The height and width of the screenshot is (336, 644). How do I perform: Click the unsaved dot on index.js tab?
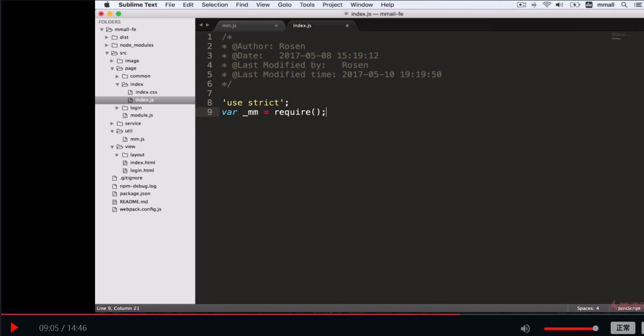coord(347,26)
